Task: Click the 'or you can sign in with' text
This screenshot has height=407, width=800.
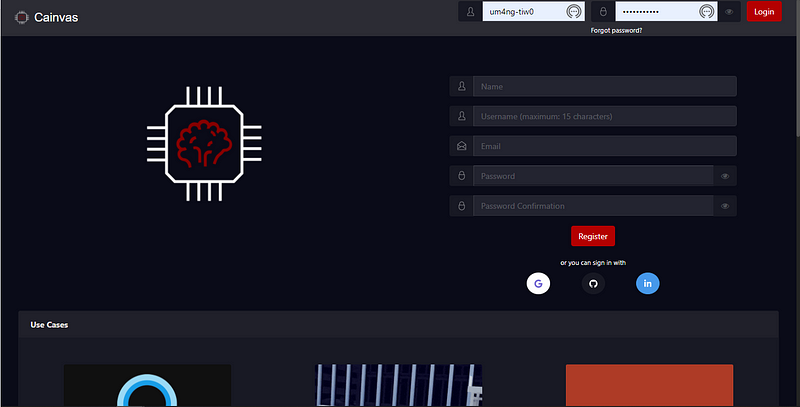Action: [x=593, y=263]
